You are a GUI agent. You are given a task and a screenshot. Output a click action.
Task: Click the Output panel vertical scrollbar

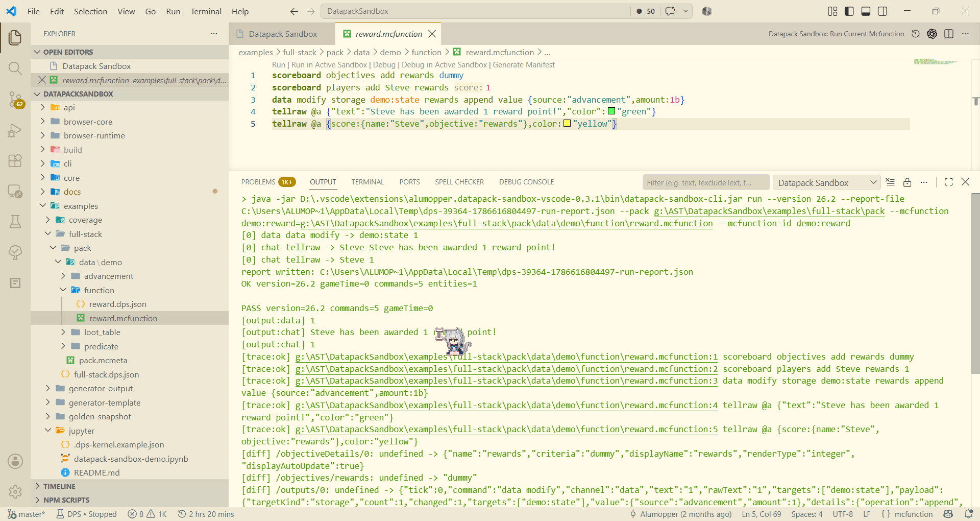pyautogui.click(x=975, y=283)
